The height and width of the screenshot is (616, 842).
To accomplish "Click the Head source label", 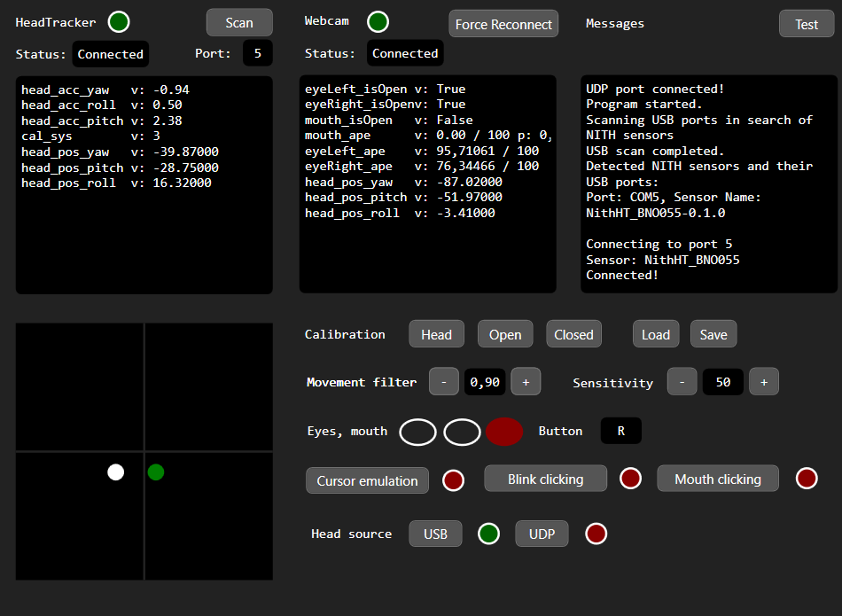I will click(x=352, y=534).
